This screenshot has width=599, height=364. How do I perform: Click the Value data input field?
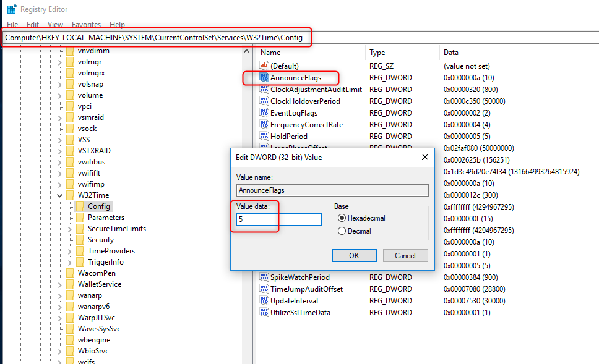tap(278, 219)
